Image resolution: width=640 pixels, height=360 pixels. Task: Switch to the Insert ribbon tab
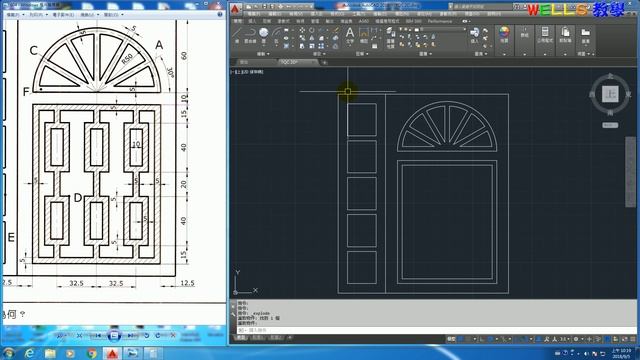point(252,21)
